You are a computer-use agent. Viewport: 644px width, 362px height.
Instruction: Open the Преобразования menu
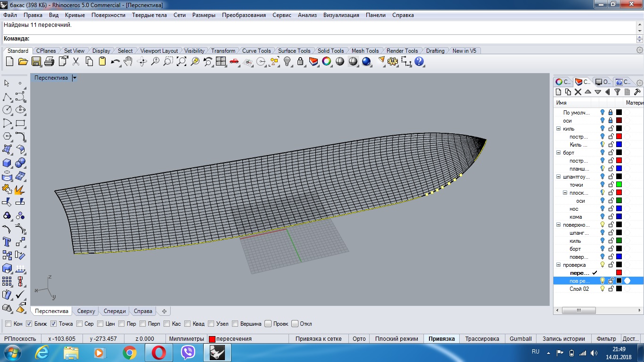(244, 15)
